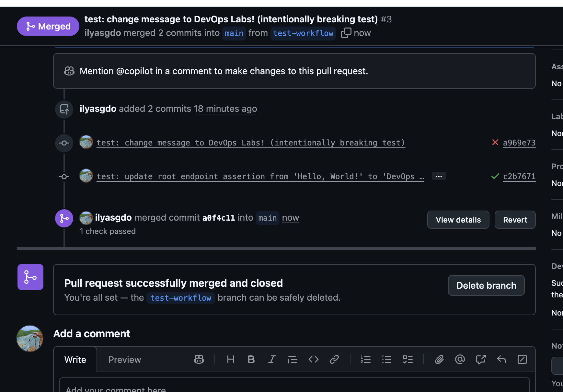Image resolution: width=563 pixels, height=392 pixels.
Task: Show passed check status for c2b7671
Action: tap(495, 176)
